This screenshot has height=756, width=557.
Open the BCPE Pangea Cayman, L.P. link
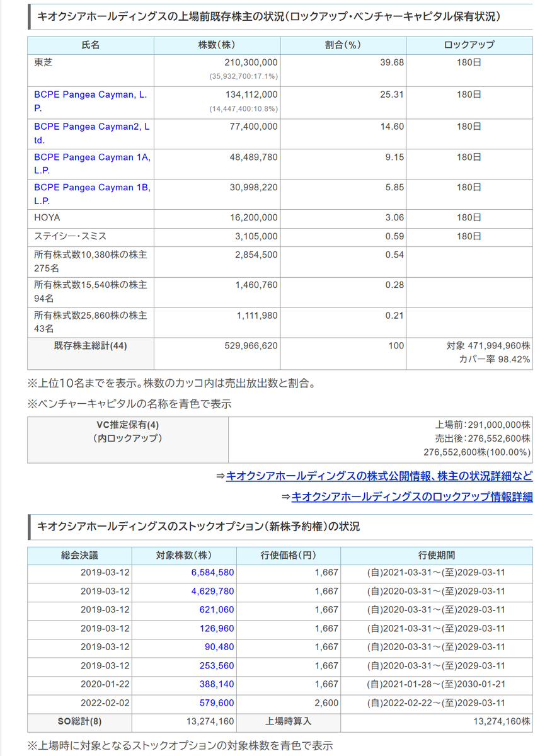pyautogui.click(x=92, y=101)
